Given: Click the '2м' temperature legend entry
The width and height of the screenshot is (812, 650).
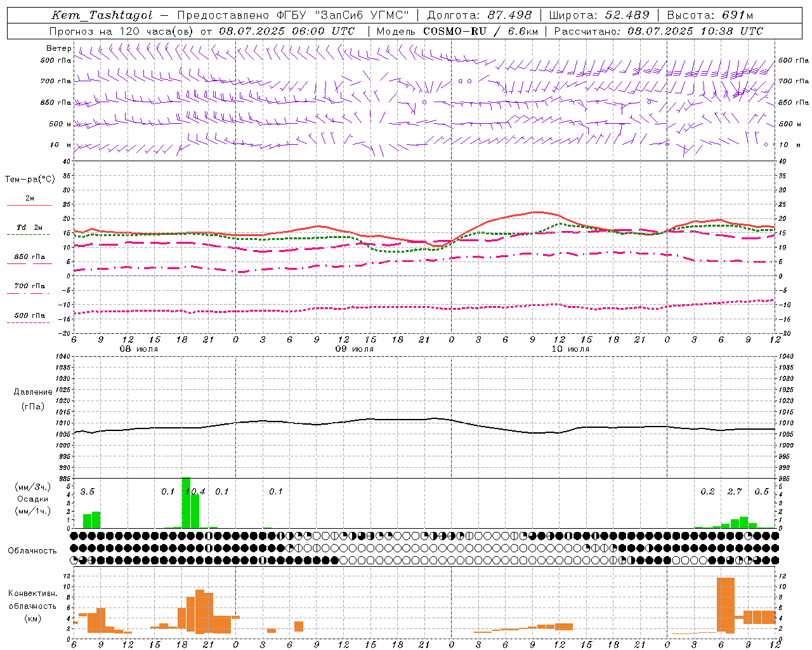Looking at the screenshot, I should tap(30, 198).
